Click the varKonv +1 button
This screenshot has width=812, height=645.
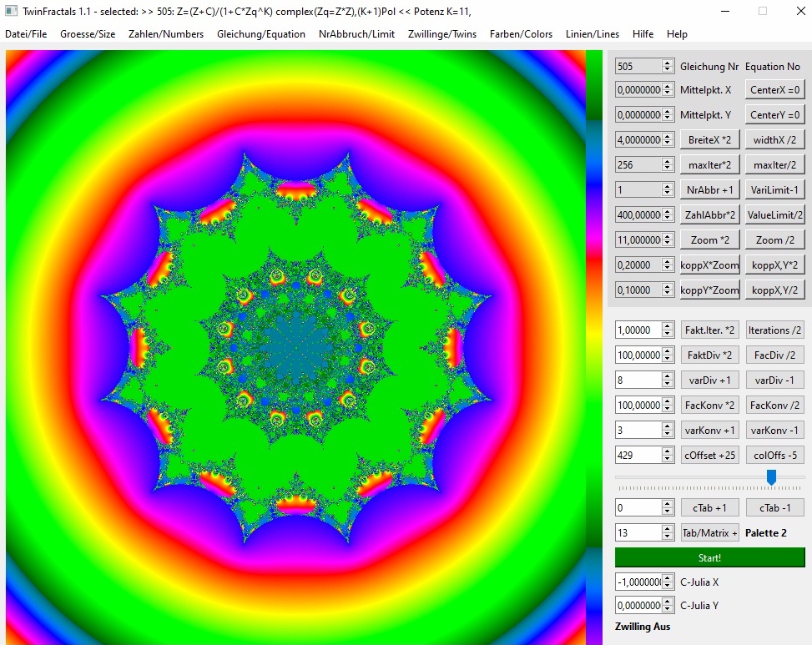pyautogui.click(x=709, y=431)
